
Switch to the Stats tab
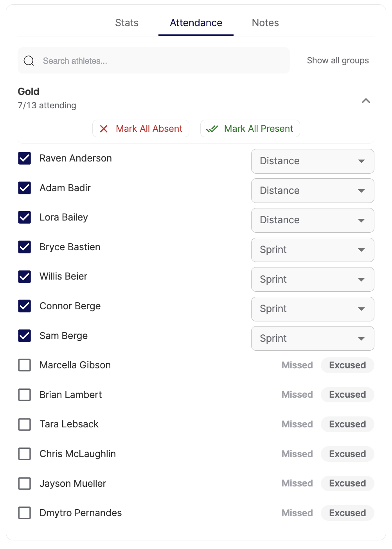[x=127, y=23]
